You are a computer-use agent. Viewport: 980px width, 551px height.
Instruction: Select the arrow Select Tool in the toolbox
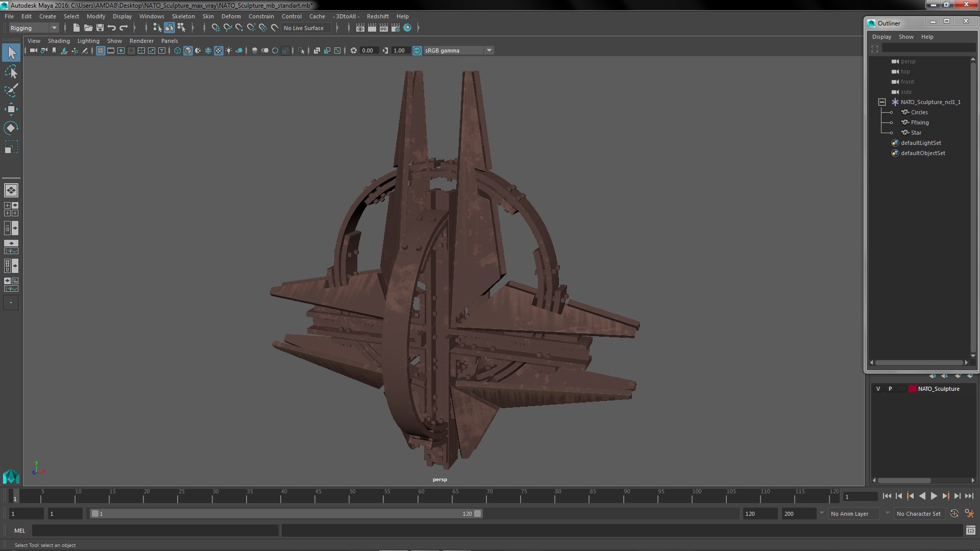click(x=11, y=53)
